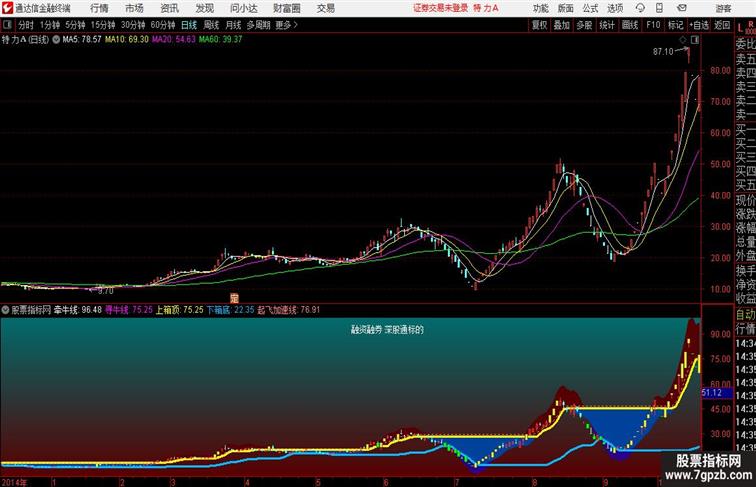
Task: Click the MA20: 54.63 value
Action: coord(174,40)
